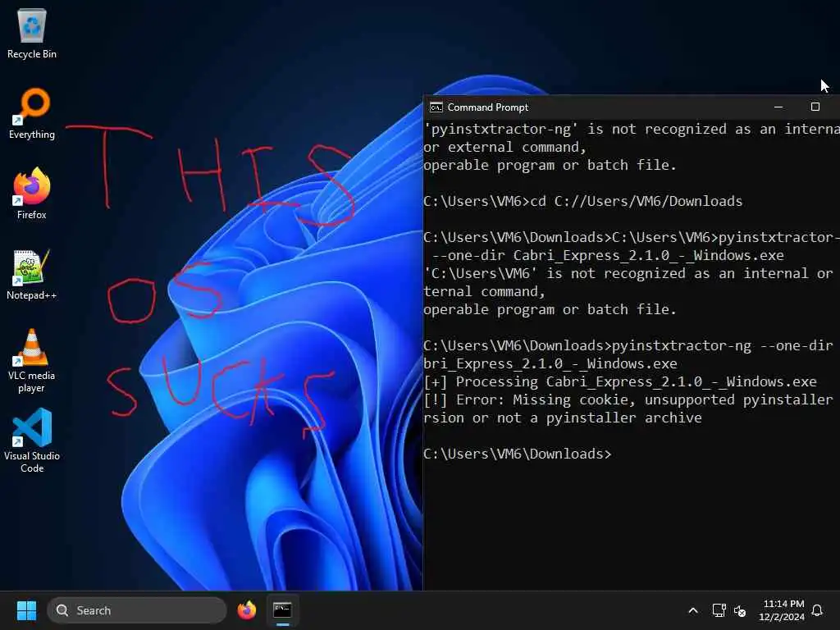The width and height of the screenshot is (840, 630).
Task: Click the 'cd C://Users/VM6/Downloads' command line
Action: 583,202
